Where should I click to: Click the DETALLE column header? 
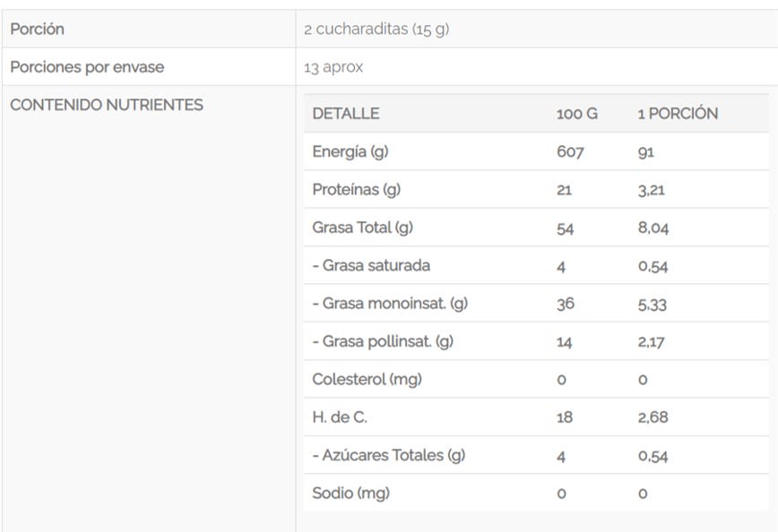pos(346,114)
